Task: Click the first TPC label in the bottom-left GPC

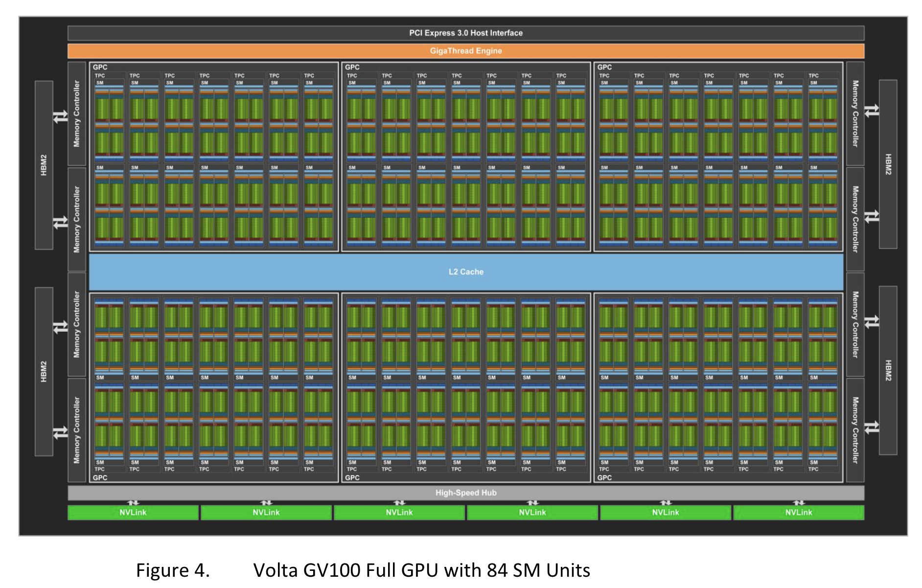Action: [100, 469]
